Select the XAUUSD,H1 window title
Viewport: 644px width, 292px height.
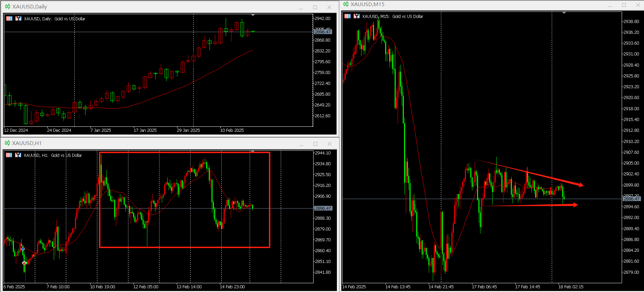27,143
